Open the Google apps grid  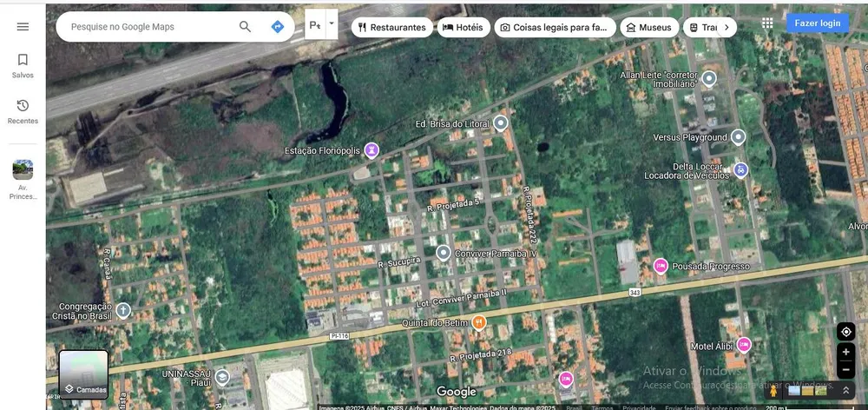(x=767, y=23)
